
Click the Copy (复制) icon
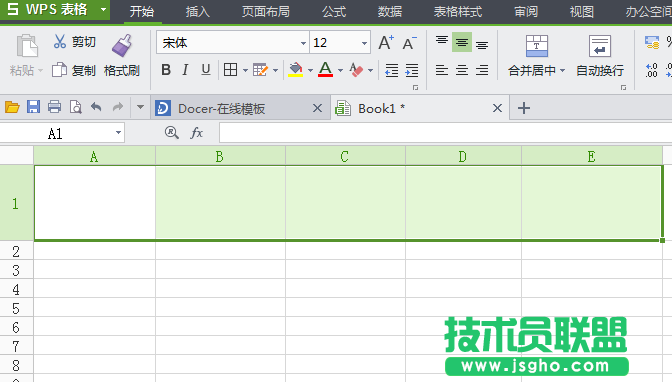click(x=60, y=70)
